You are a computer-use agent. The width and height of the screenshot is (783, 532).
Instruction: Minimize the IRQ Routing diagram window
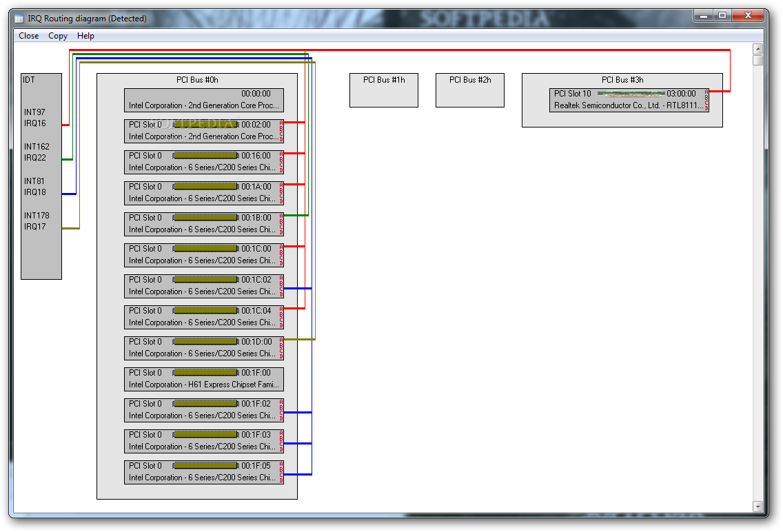tap(704, 15)
